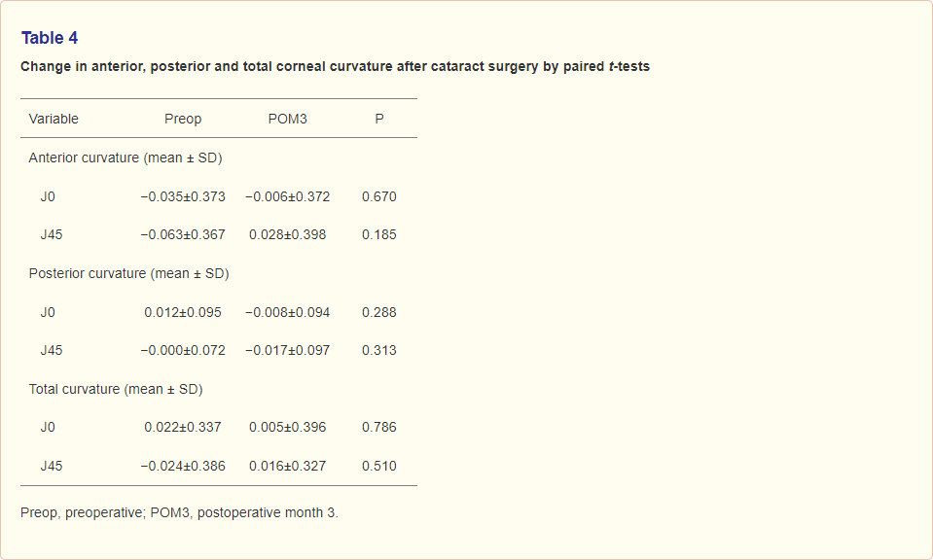This screenshot has height=560, width=933.
Task: Click the P value 0.786
Action: (379, 428)
